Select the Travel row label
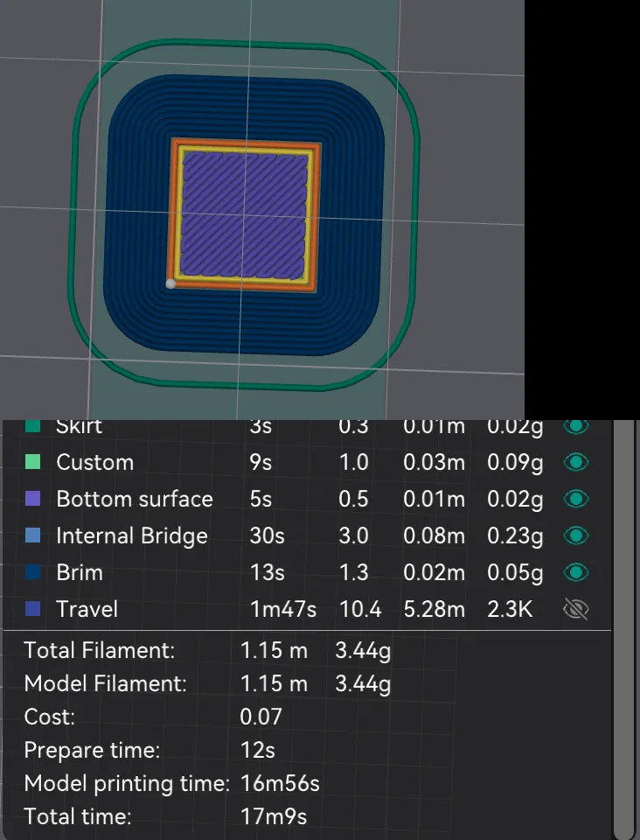Image resolution: width=640 pixels, height=840 pixels. point(87,609)
